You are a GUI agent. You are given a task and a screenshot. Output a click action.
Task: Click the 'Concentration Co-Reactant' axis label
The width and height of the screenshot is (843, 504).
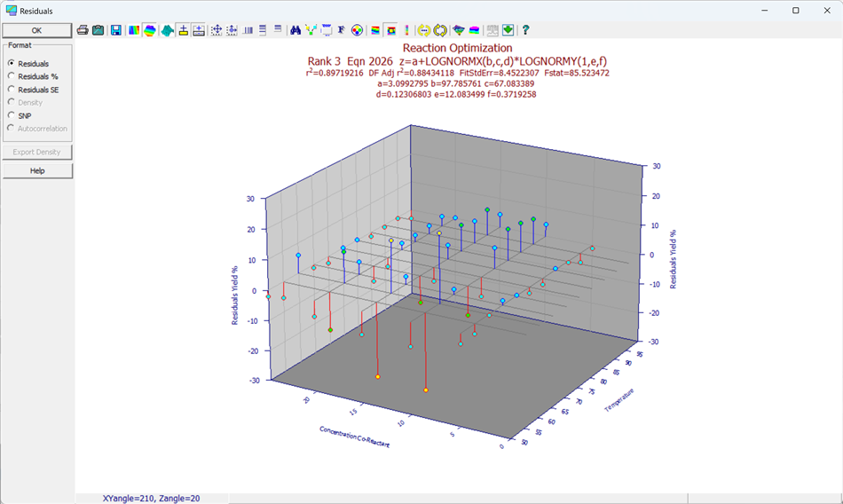coord(354,437)
